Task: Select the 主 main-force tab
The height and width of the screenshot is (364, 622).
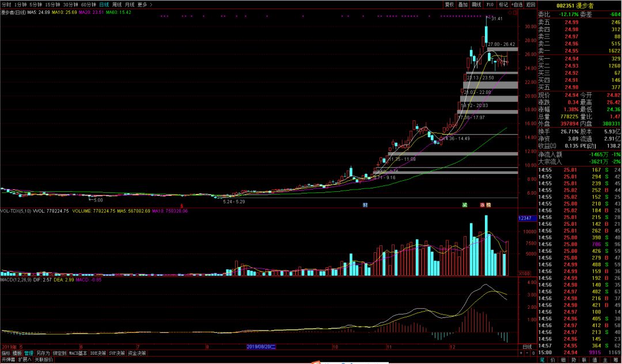Action: (x=605, y=360)
